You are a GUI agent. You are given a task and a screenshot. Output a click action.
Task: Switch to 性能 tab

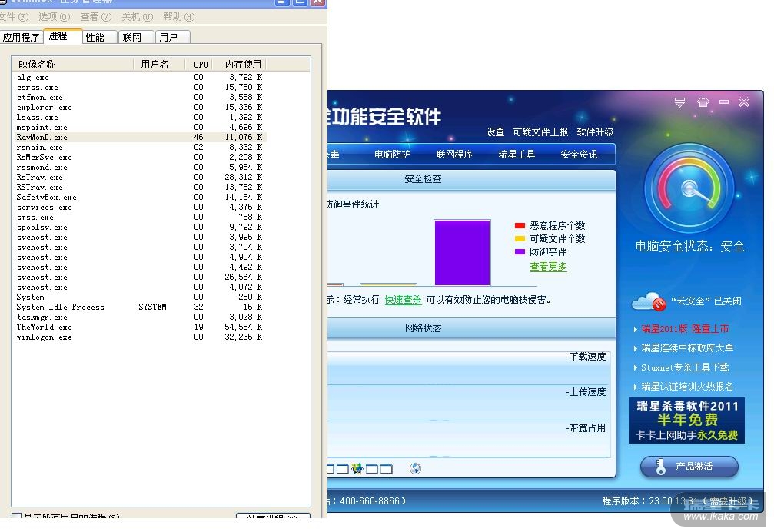tap(98, 37)
